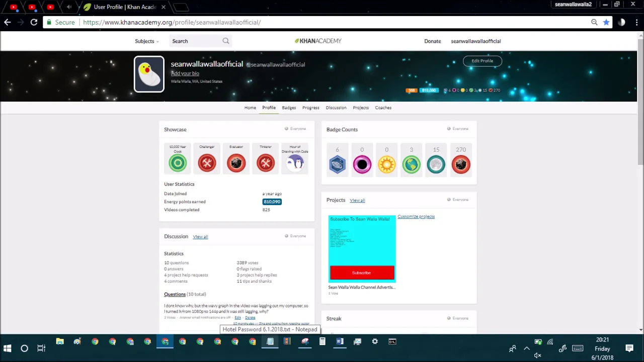The height and width of the screenshot is (362, 644).
Task: Open File Explorer from the taskbar
Action: pyautogui.click(x=60, y=342)
